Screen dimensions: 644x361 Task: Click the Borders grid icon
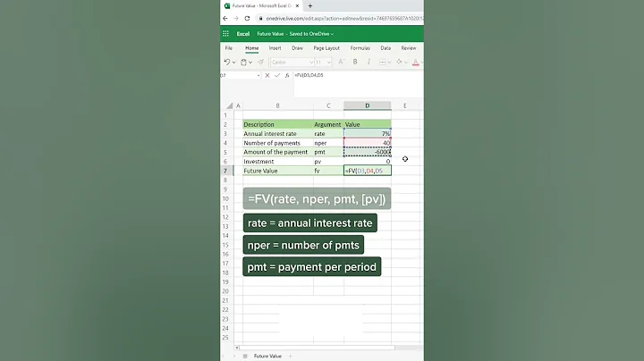pyautogui.click(x=383, y=62)
